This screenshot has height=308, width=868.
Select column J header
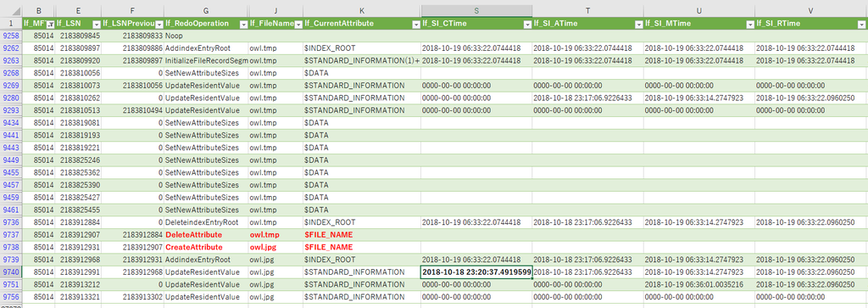pyautogui.click(x=275, y=10)
